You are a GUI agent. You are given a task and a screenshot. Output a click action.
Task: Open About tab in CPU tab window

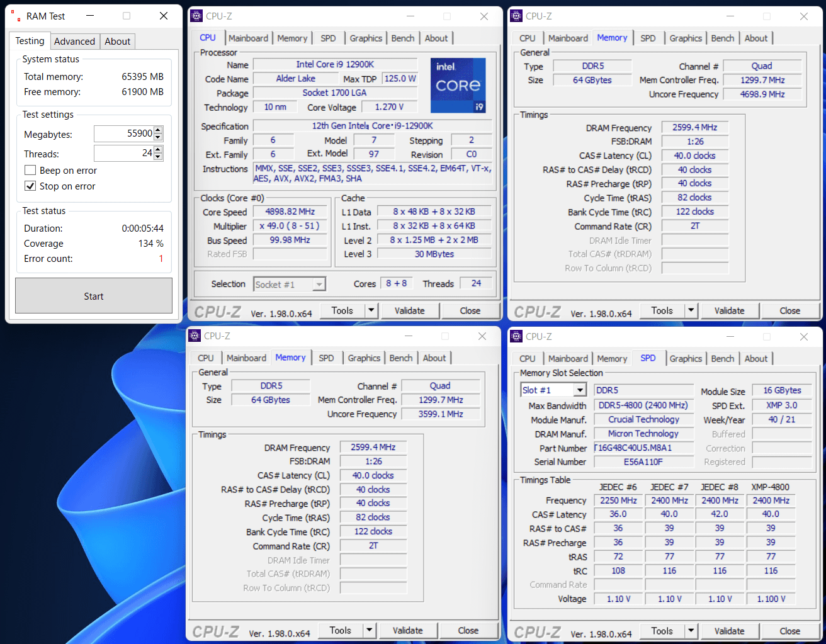click(x=436, y=38)
